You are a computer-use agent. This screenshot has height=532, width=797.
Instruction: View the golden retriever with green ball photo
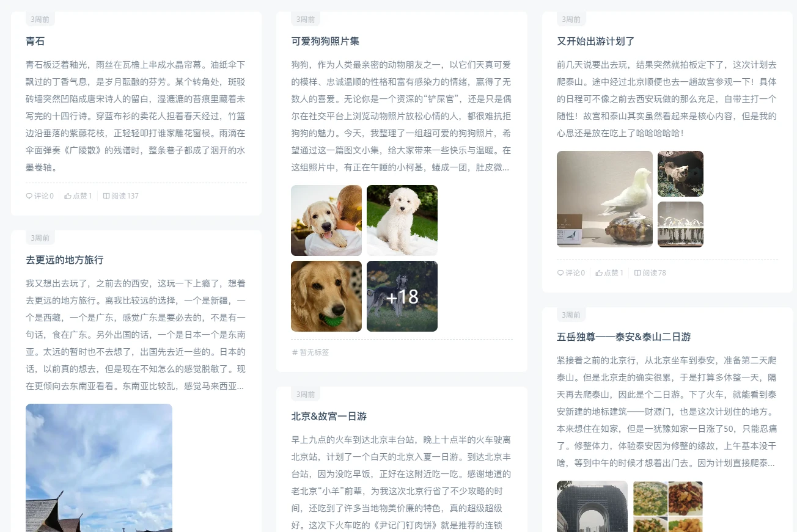coord(326,296)
